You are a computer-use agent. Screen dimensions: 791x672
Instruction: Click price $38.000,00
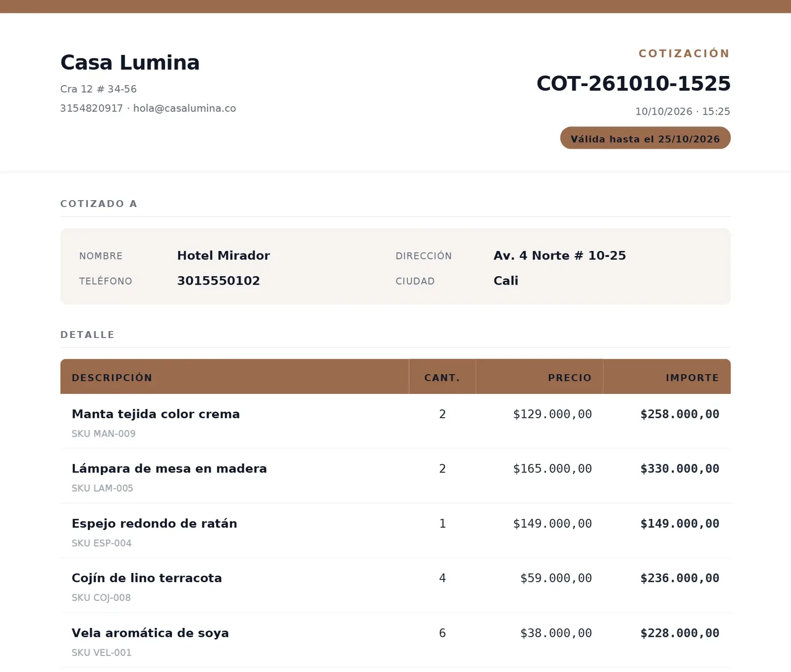click(556, 633)
